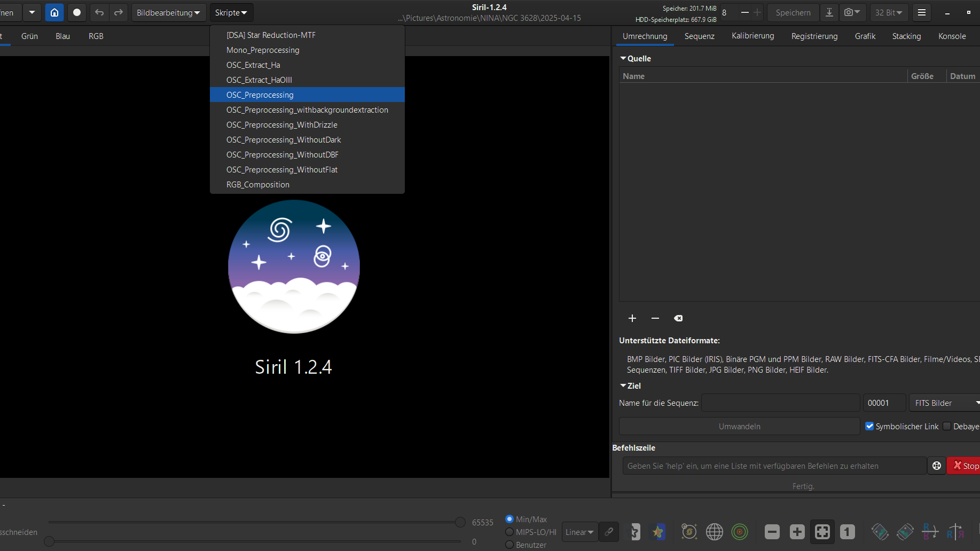Rotate image counterclockwise icon
Image resolution: width=980 pixels, height=551 pixels.
[880, 532]
